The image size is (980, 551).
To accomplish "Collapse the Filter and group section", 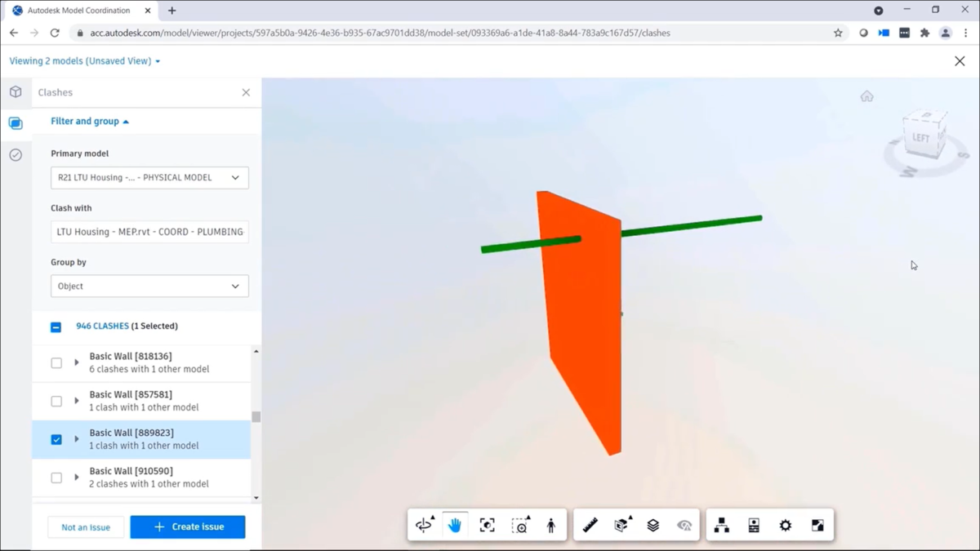I will (x=90, y=122).
